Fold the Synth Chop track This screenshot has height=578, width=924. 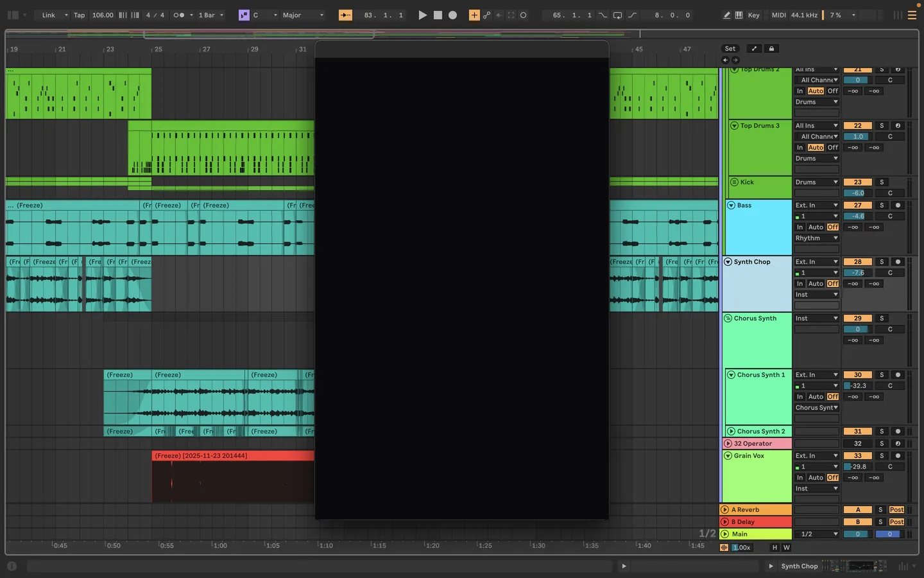click(728, 262)
